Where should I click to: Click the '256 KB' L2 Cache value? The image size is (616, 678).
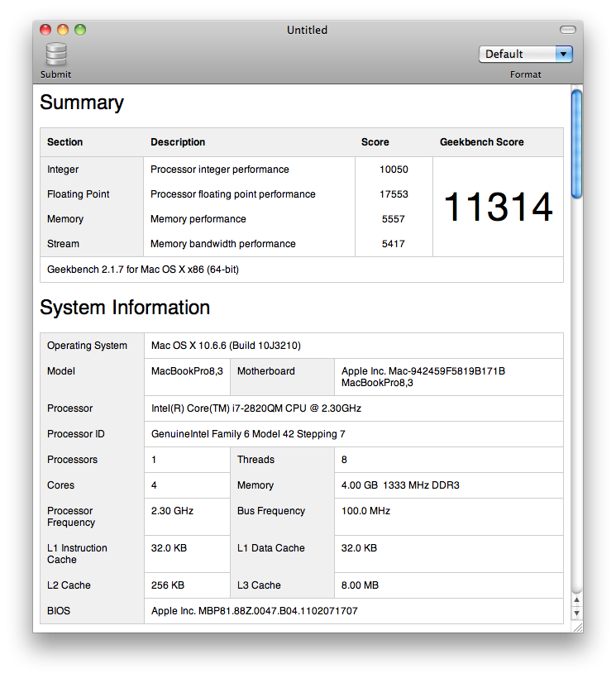[x=168, y=585]
